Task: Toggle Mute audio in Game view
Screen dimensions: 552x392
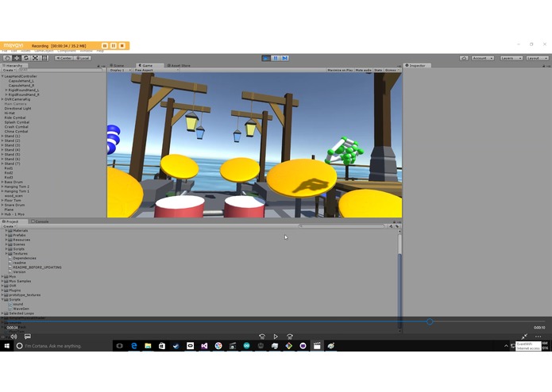Action: (363, 70)
